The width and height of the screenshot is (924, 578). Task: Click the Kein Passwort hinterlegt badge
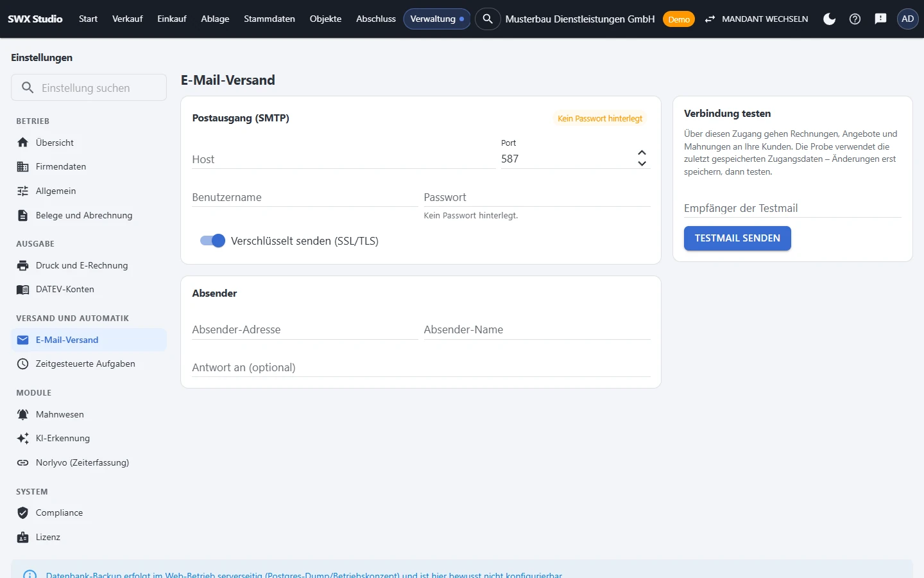click(x=600, y=118)
